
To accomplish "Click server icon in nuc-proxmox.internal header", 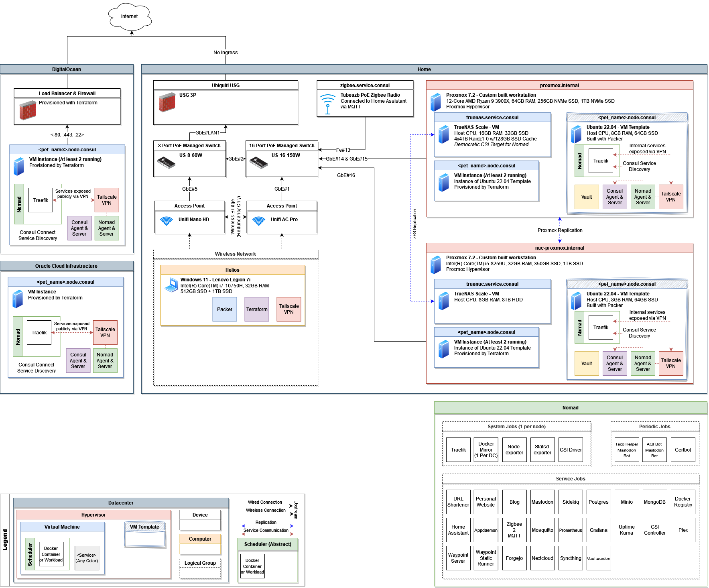I will pos(436,265).
